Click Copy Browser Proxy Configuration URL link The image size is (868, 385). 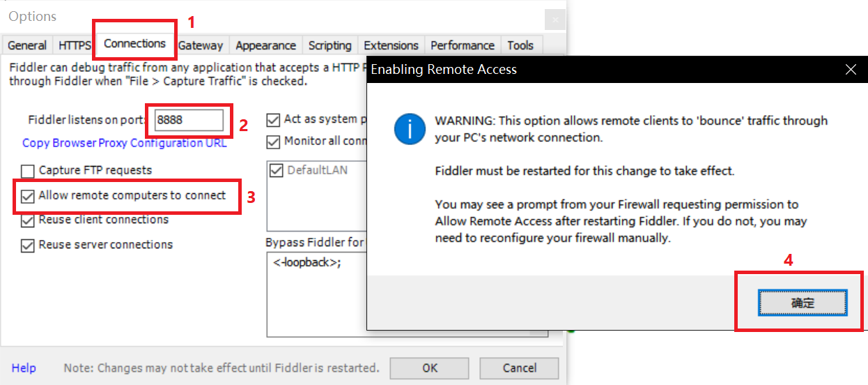pos(125,143)
